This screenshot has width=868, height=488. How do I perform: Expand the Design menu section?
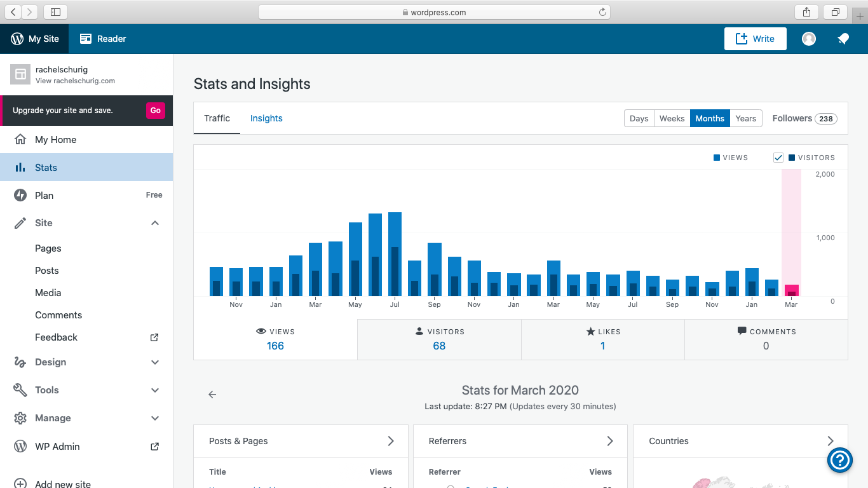tap(155, 362)
